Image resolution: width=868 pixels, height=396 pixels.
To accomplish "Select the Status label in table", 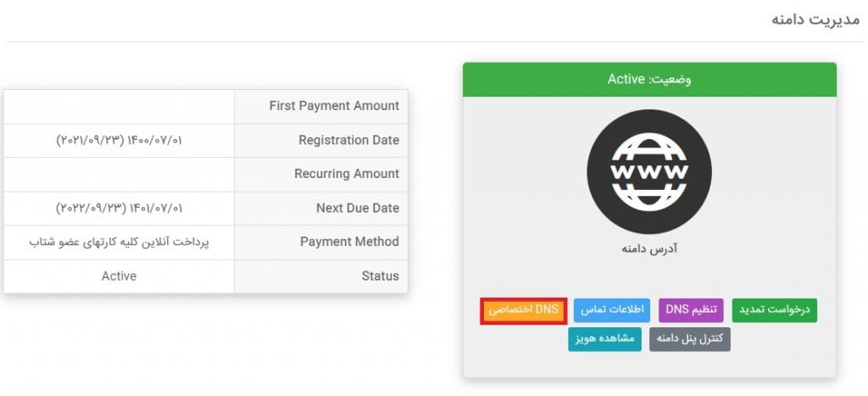I will tap(380, 276).
